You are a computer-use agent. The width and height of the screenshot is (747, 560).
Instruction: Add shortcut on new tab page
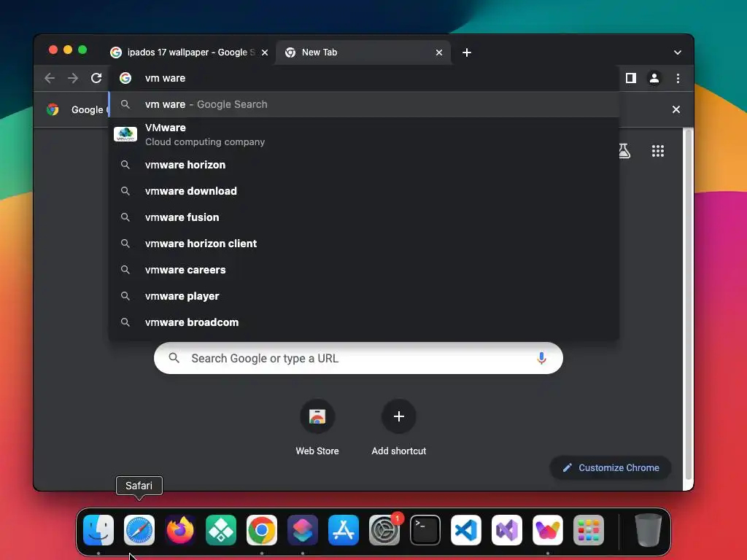pos(399,427)
